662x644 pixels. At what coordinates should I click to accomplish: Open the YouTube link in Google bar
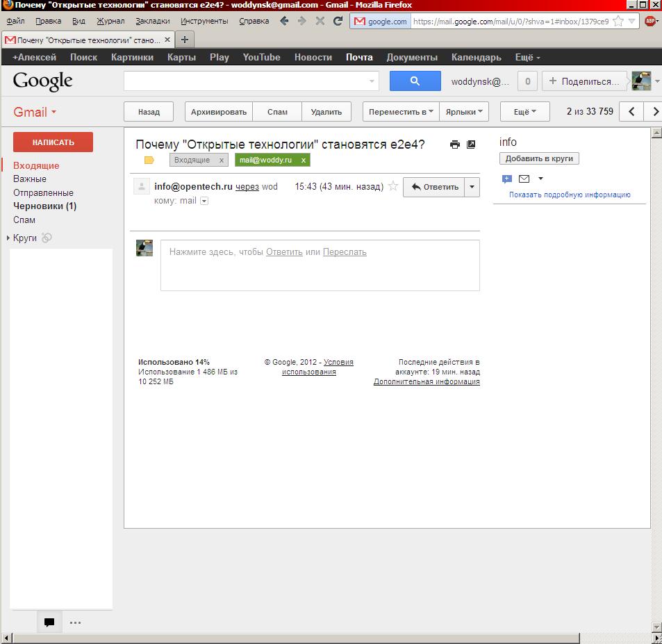tap(261, 57)
